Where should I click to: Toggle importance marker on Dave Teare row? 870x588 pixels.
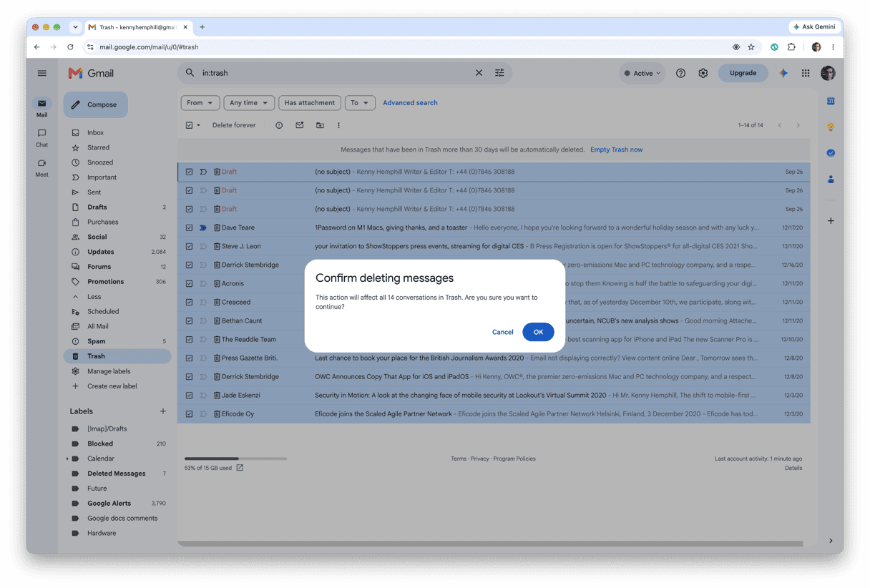coord(203,227)
